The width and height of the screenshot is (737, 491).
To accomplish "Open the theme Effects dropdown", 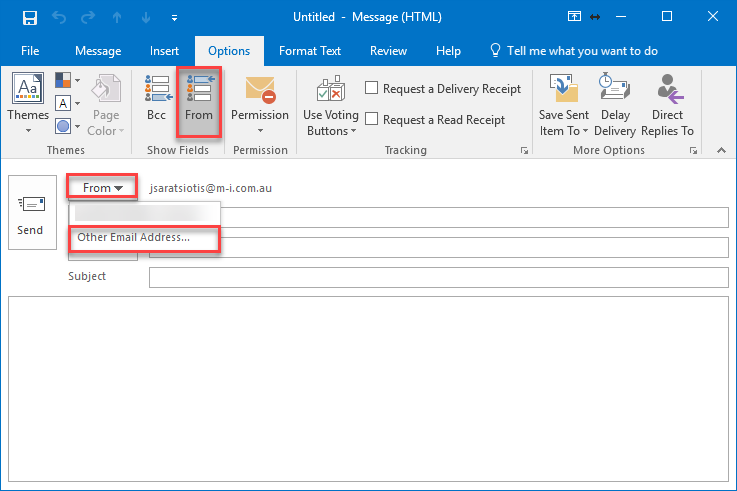I will 67,126.
